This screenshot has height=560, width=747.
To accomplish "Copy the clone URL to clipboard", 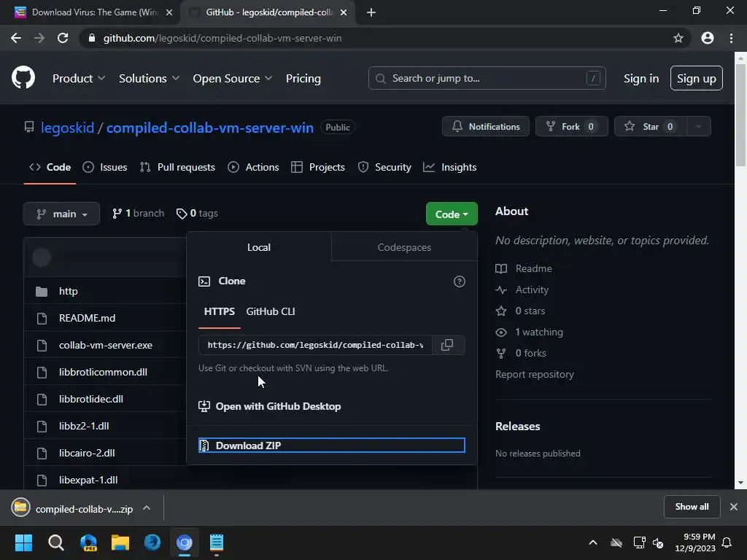I will point(447,345).
